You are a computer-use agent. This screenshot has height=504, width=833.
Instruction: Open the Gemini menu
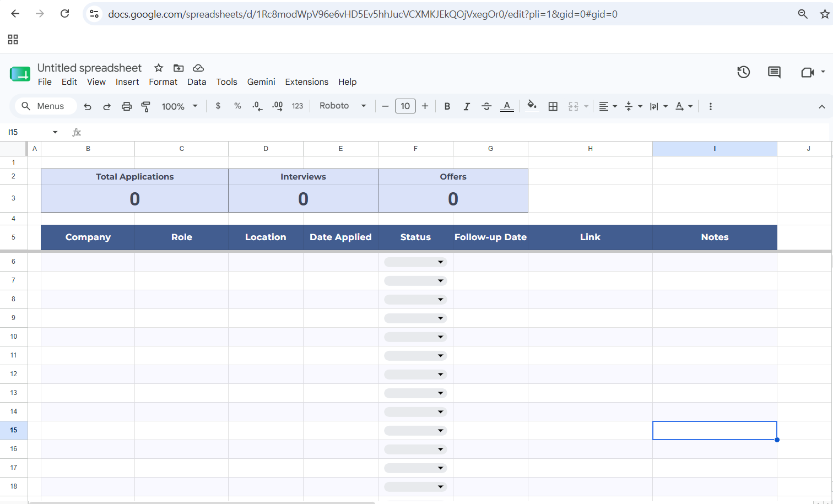coord(261,82)
